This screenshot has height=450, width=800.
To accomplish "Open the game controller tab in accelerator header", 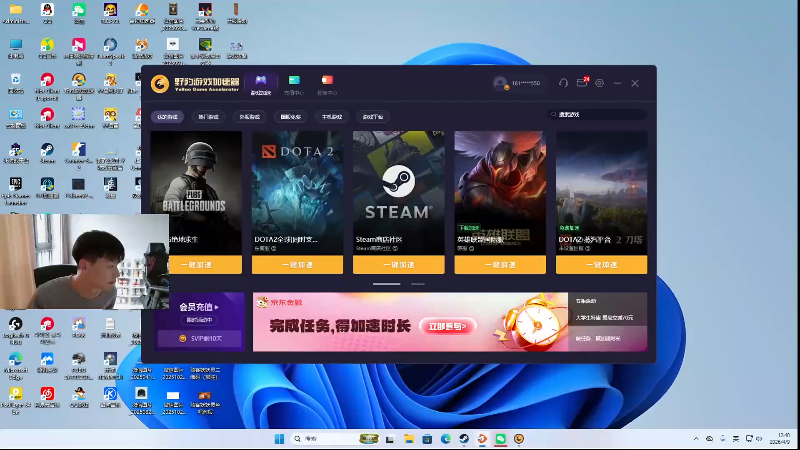I will point(261,85).
